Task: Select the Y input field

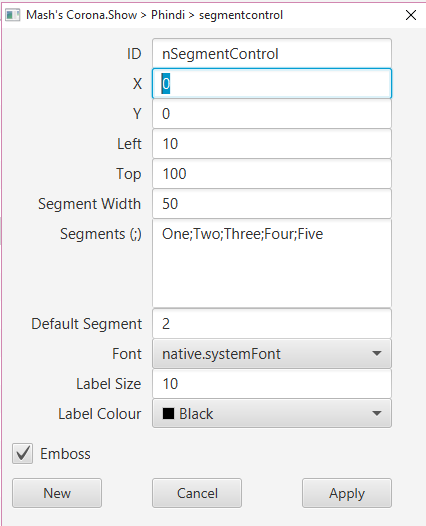Action: click(x=272, y=114)
